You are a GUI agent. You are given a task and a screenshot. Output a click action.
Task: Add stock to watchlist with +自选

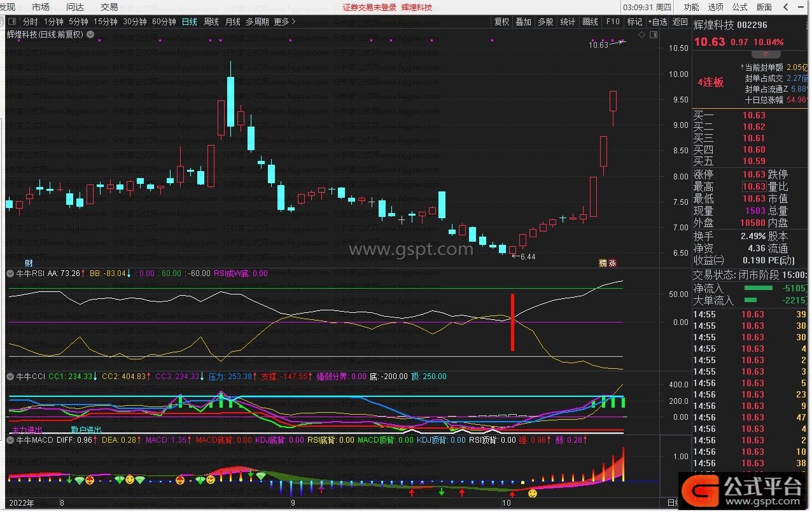[658, 22]
